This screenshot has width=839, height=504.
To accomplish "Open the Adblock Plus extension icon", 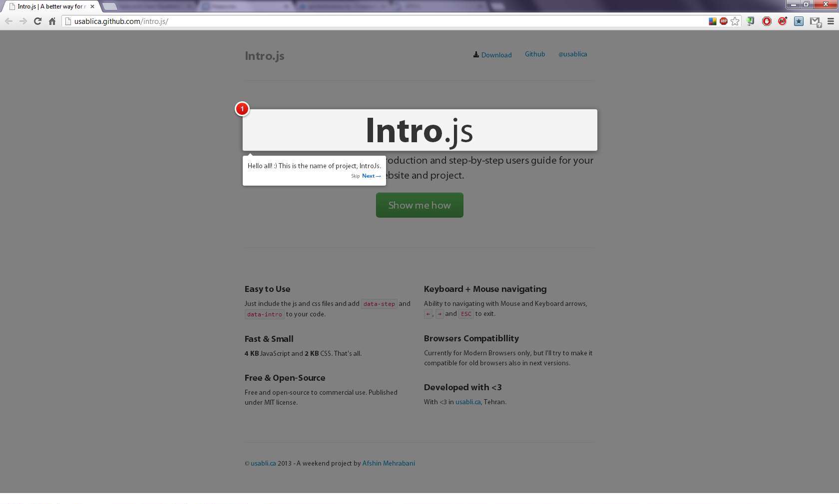I will pyautogui.click(x=724, y=21).
